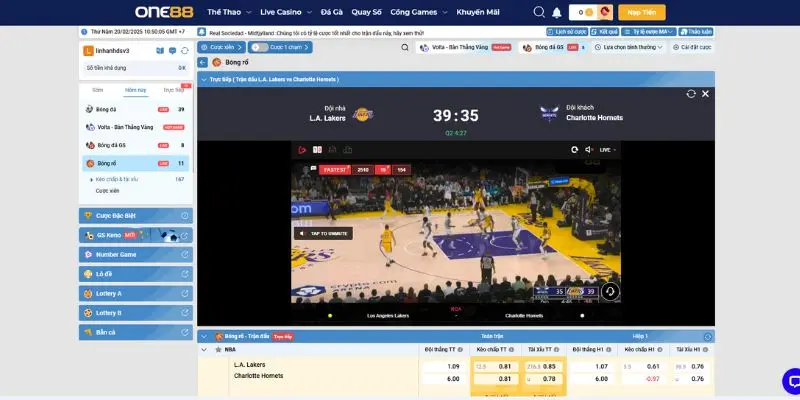800x400 pixels.
Task: Select L.A. Lakers win odds 1.09
Action: tap(442, 366)
